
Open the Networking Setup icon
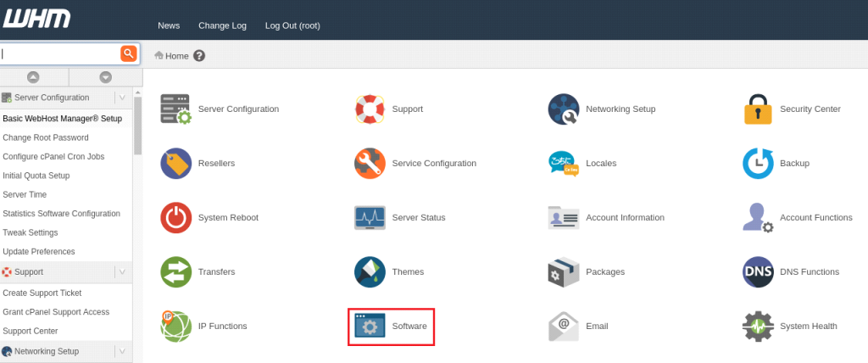click(x=564, y=109)
